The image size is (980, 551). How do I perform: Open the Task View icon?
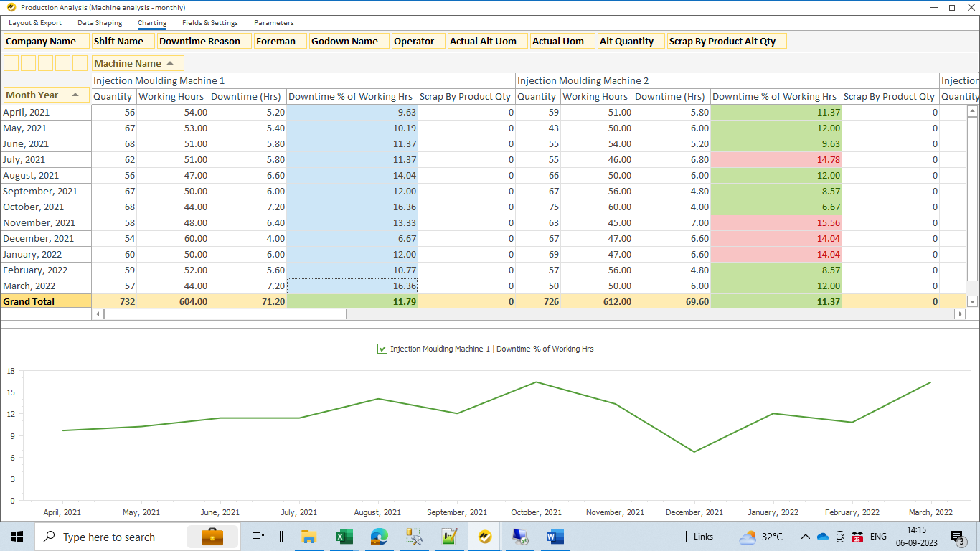[x=258, y=537]
